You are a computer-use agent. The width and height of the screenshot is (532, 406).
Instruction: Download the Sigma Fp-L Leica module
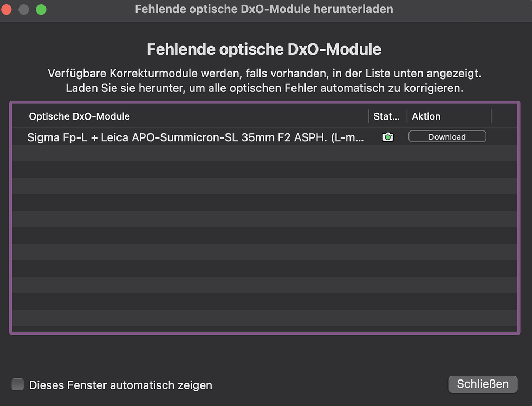pyautogui.click(x=447, y=136)
